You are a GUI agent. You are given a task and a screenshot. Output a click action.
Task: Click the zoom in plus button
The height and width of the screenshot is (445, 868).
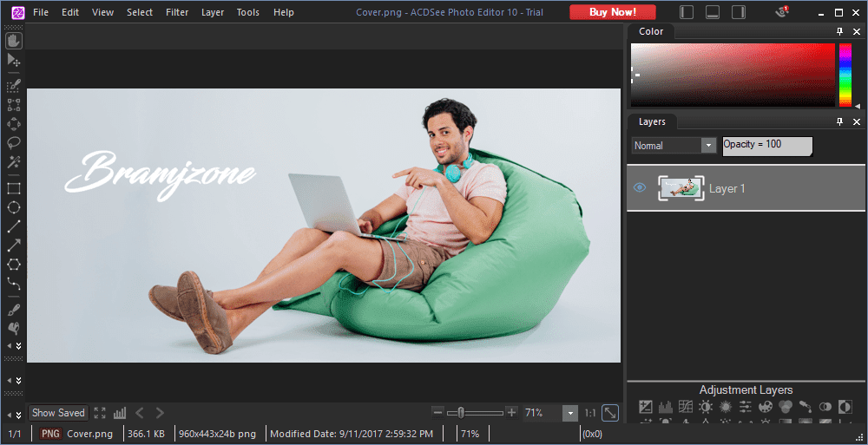point(511,413)
